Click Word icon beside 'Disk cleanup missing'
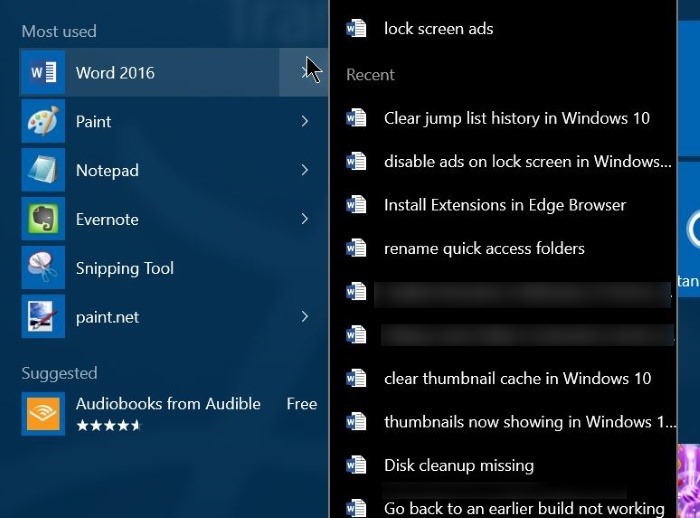Image resolution: width=700 pixels, height=518 pixels. (356, 465)
